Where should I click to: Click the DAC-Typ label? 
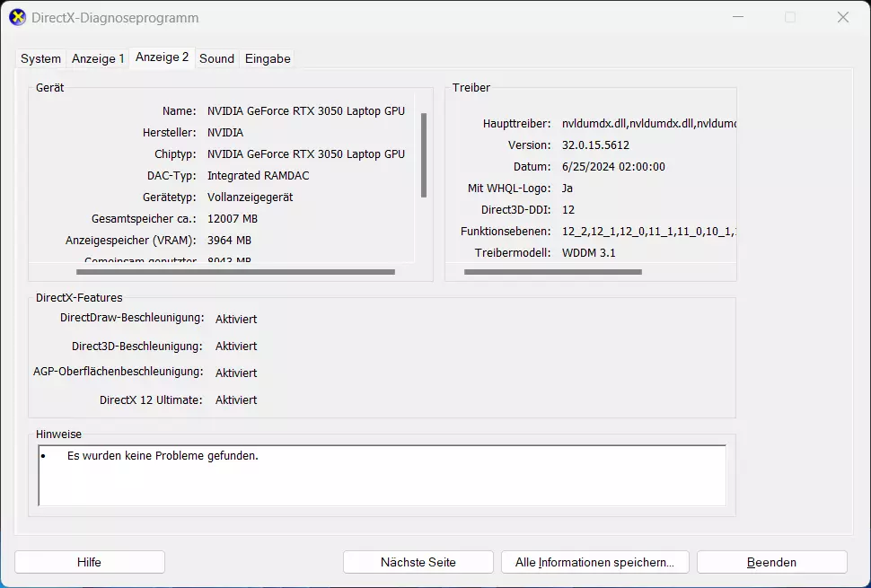click(x=172, y=176)
